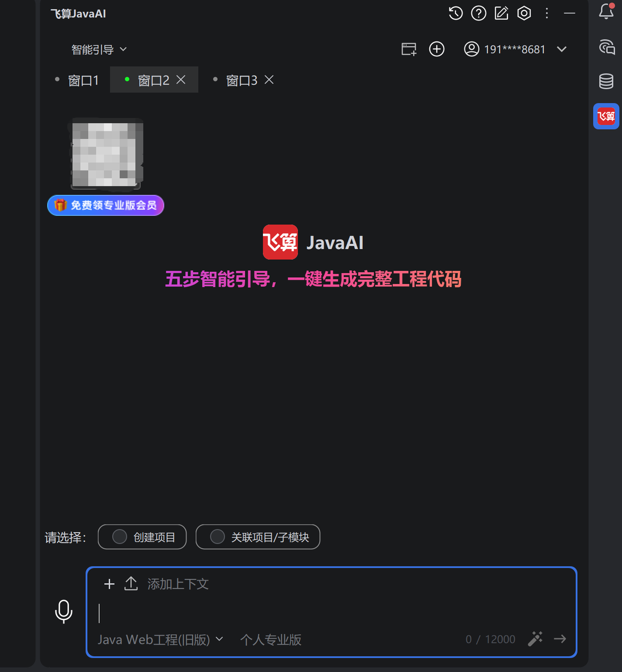
Task: Click the circled plus new chat icon
Action: (x=437, y=49)
